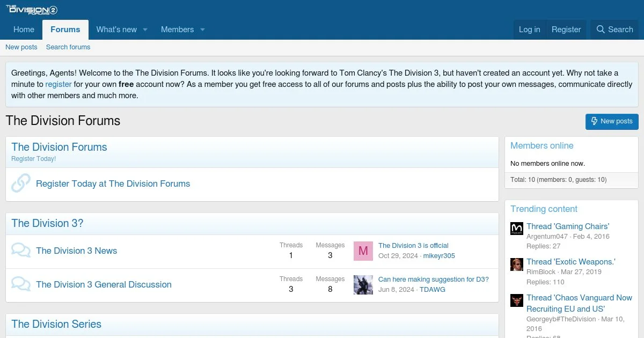This screenshot has width=644, height=338.
Task: Click 'Register Today!' subtitle text
Action: point(33,159)
